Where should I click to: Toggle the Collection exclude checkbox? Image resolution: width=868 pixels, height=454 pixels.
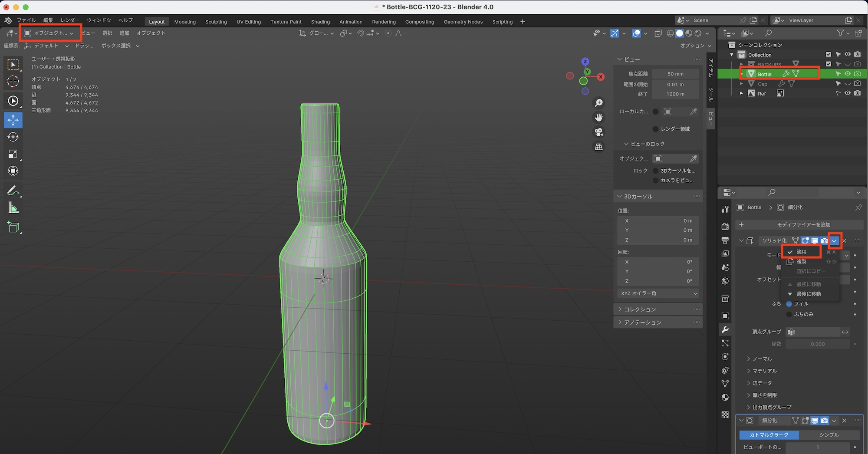tap(829, 55)
